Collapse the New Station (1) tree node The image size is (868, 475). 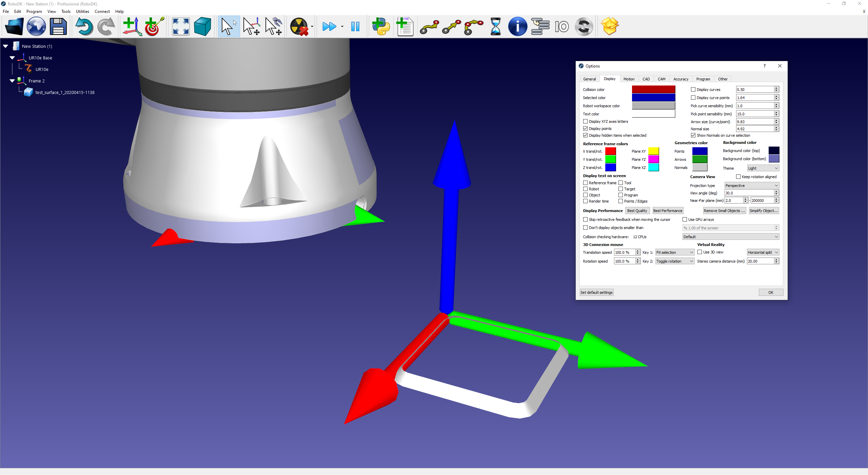click(6, 46)
